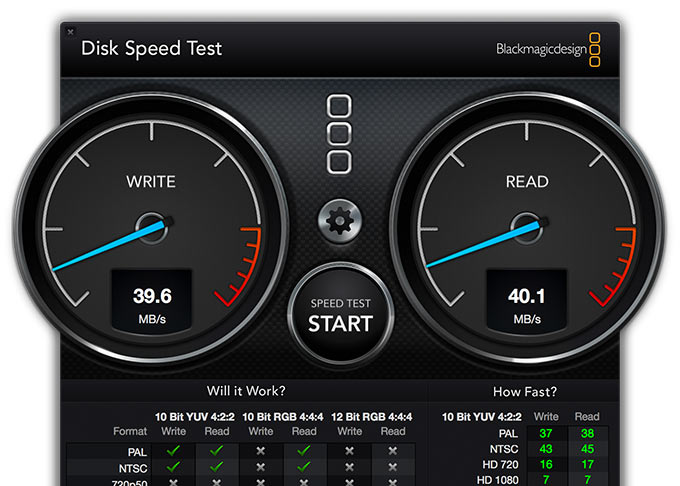Click the SPEED TEST START button
Viewport: 680px width, 486px height.
tap(340, 315)
